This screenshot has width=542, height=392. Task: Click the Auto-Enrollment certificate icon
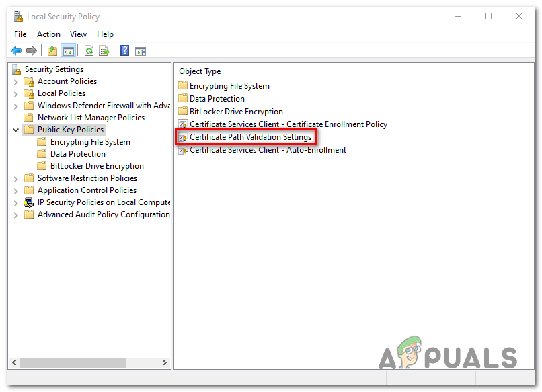183,150
